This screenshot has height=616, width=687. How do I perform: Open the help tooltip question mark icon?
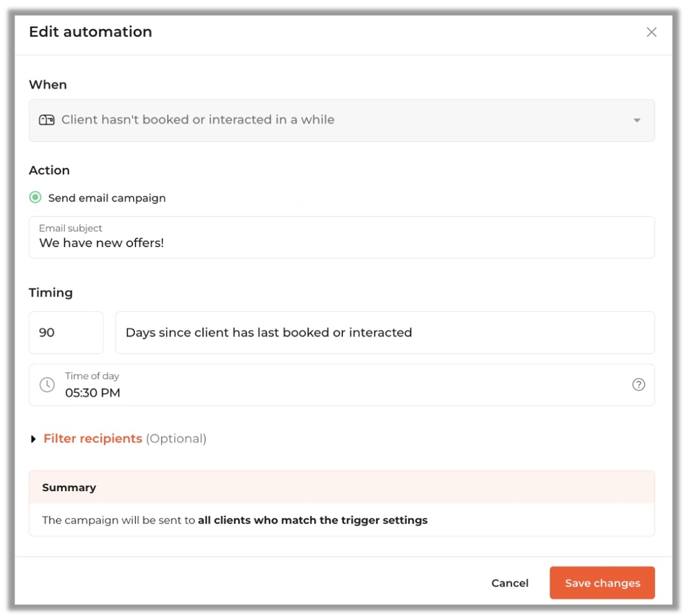point(638,385)
